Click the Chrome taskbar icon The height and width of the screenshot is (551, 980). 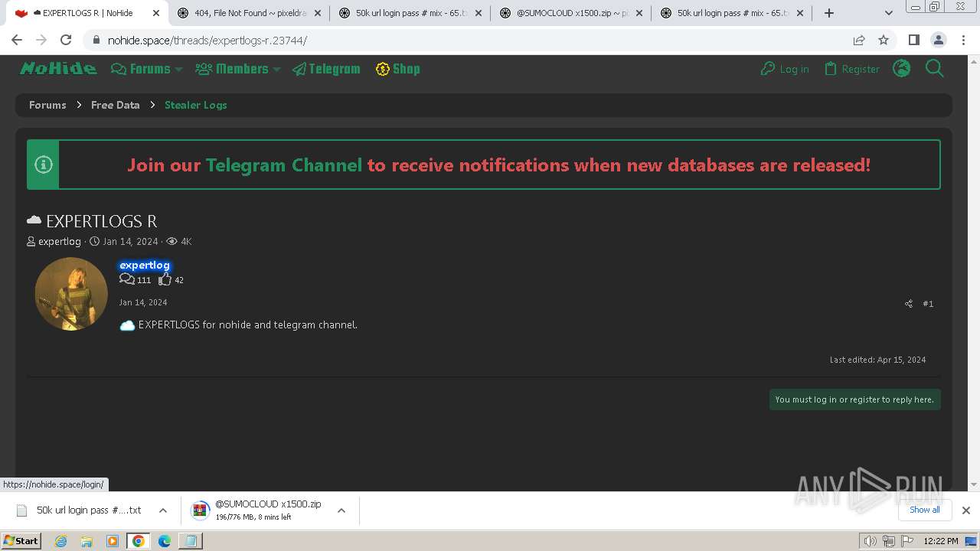(x=139, y=541)
